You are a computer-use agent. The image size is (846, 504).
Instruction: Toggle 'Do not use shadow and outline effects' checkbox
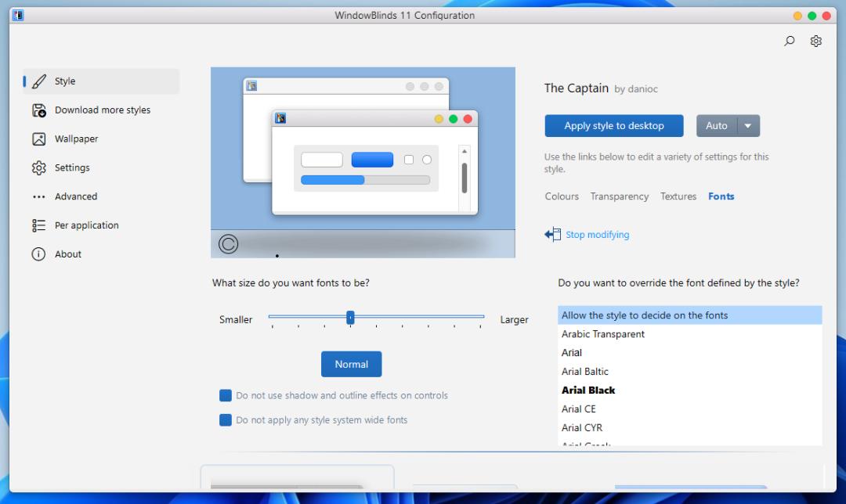(226, 396)
